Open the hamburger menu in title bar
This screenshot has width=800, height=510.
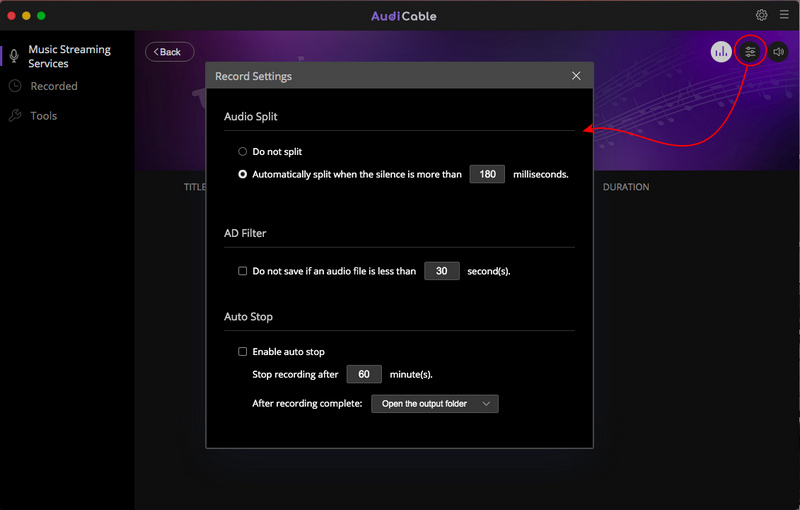point(784,15)
